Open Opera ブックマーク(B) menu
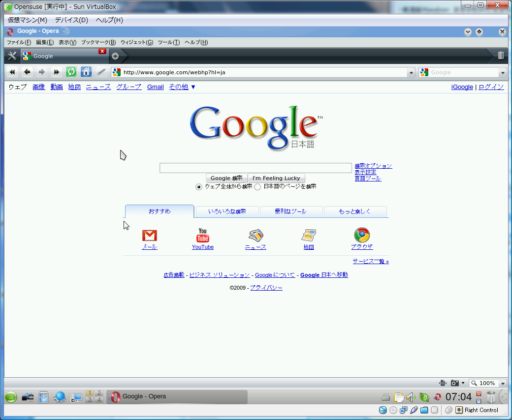 [x=98, y=42]
